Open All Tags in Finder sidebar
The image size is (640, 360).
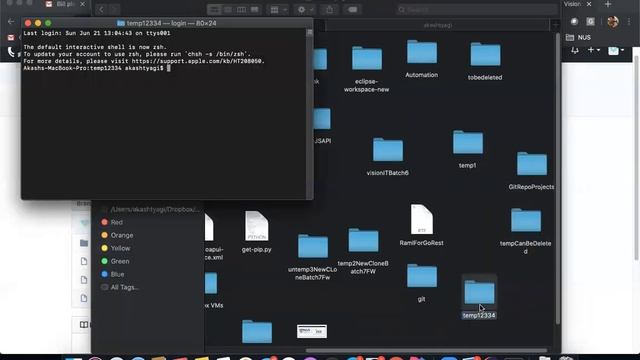click(120, 287)
